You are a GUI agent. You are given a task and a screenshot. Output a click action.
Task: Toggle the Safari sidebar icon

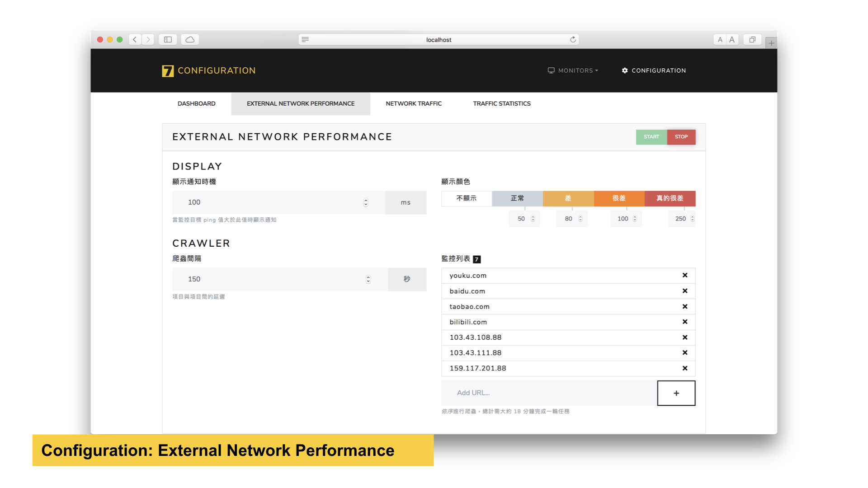point(168,40)
